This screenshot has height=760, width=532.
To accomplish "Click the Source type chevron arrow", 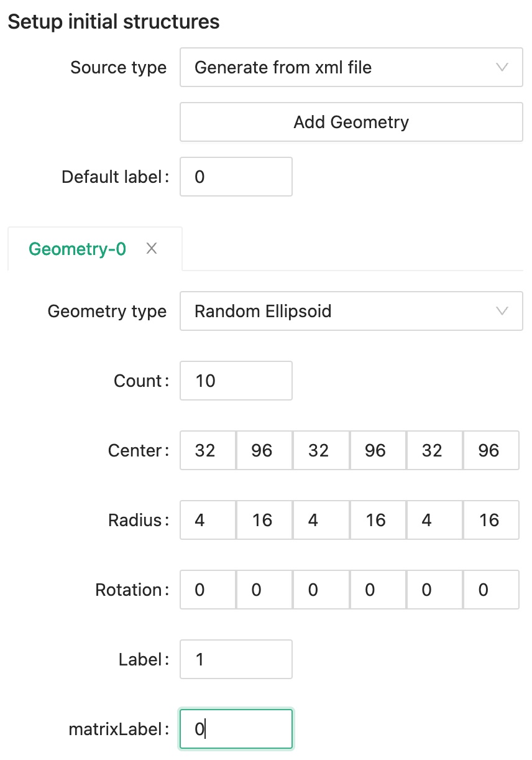I will tap(502, 67).
